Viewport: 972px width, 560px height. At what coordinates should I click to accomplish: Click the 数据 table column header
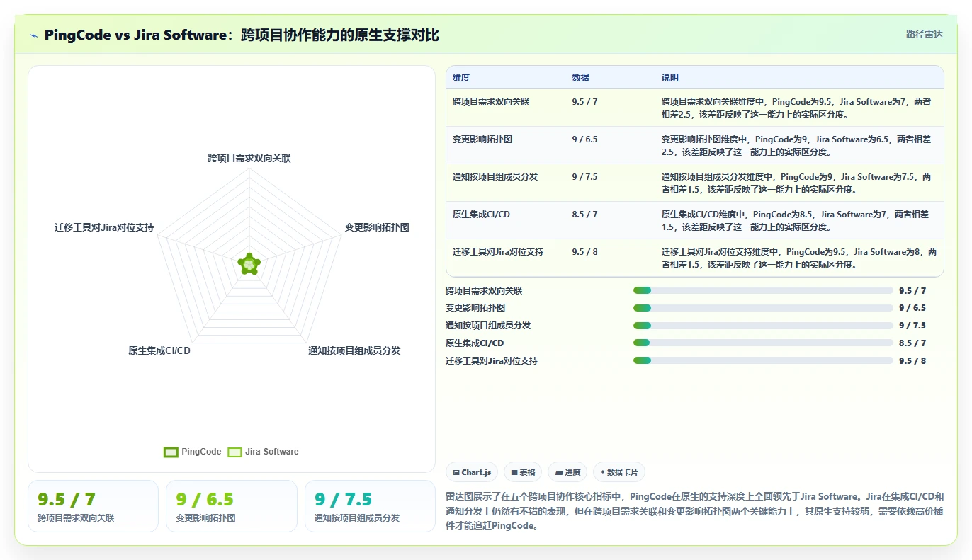coord(580,78)
